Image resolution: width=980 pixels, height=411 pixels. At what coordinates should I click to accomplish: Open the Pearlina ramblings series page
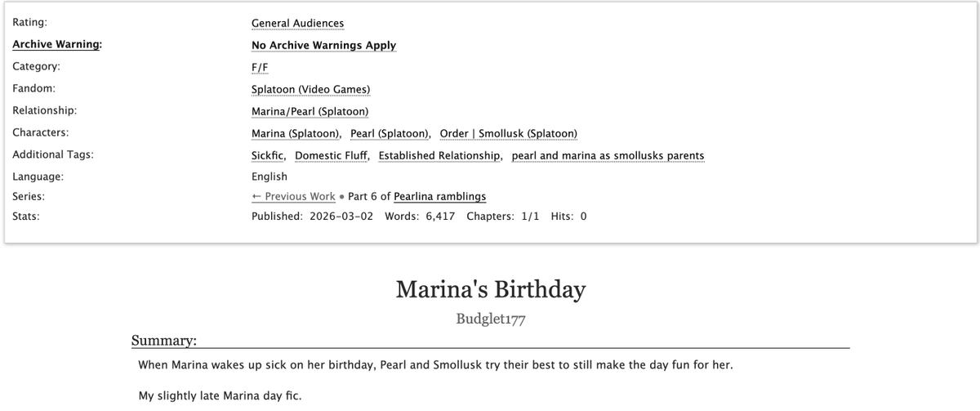click(x=439, y=196)
